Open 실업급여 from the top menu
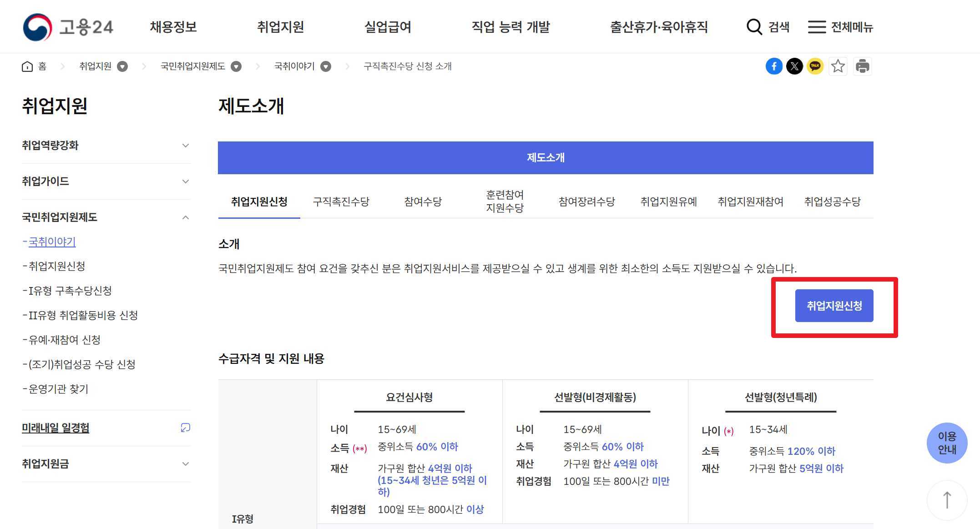The image size is (980, 529). 387,27
